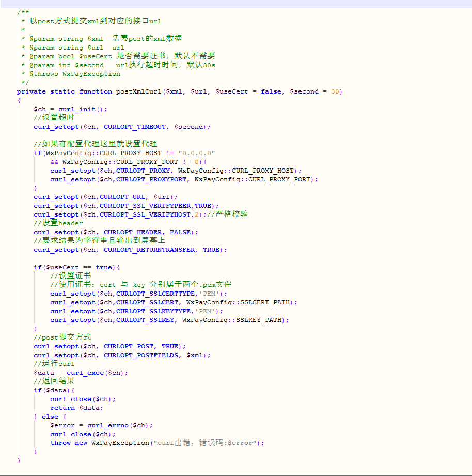Click the comment '//要求结果为字符串且输出到屏幕上'
This screenshot has width=472, height=476.
[100, 241]
